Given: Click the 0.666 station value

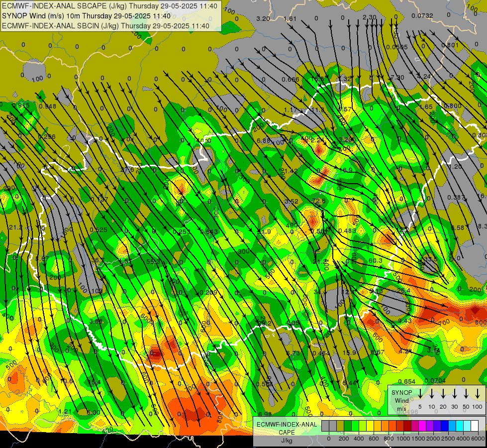Looking at the screenshot, I should pos(291,80).
